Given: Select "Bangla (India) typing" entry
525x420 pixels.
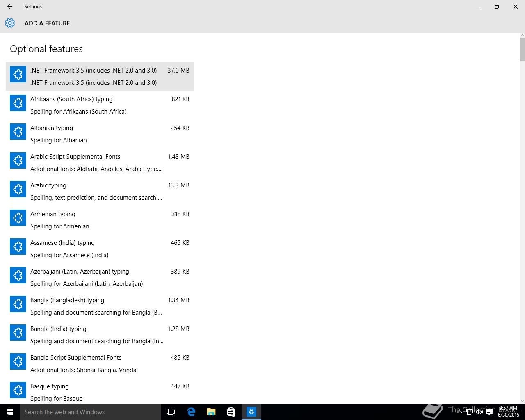Looking at the screenshot, I should [100, 335].
